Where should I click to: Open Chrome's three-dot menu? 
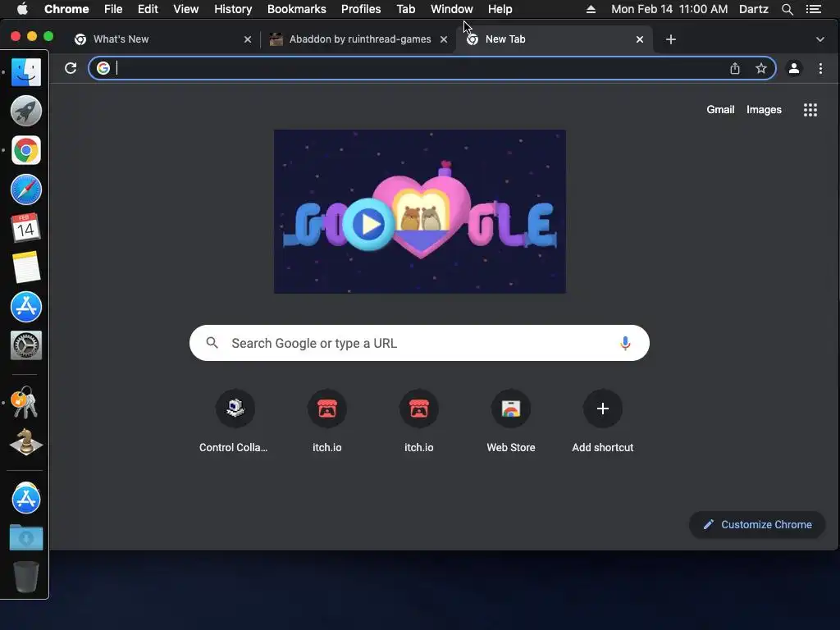coord(820,68)
